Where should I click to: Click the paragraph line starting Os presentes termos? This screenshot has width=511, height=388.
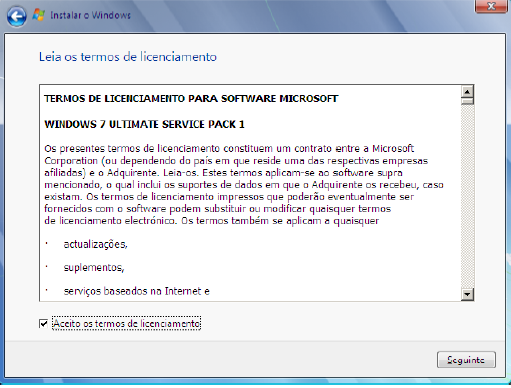click(229, 148)
